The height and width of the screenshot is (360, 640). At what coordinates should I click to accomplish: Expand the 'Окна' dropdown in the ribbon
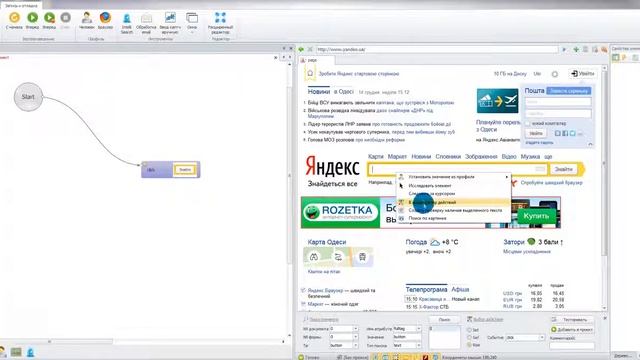tap(192, 32)
